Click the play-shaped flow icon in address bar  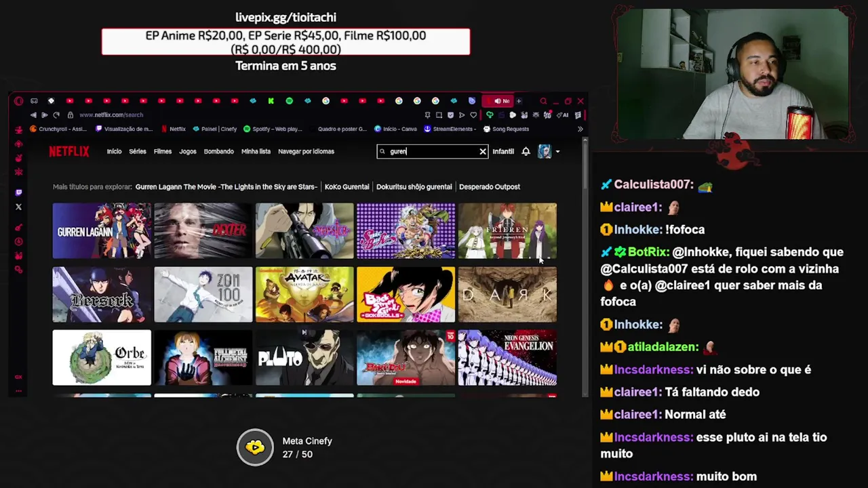[x=462, y=115]
